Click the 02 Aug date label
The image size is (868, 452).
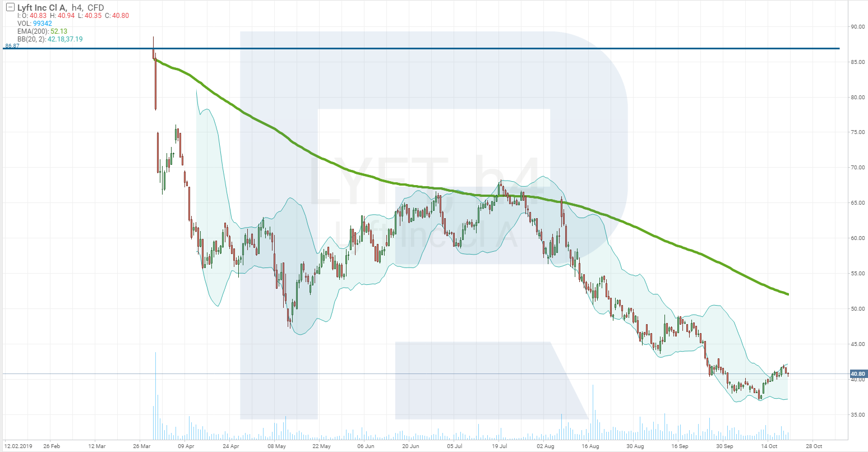544,447
